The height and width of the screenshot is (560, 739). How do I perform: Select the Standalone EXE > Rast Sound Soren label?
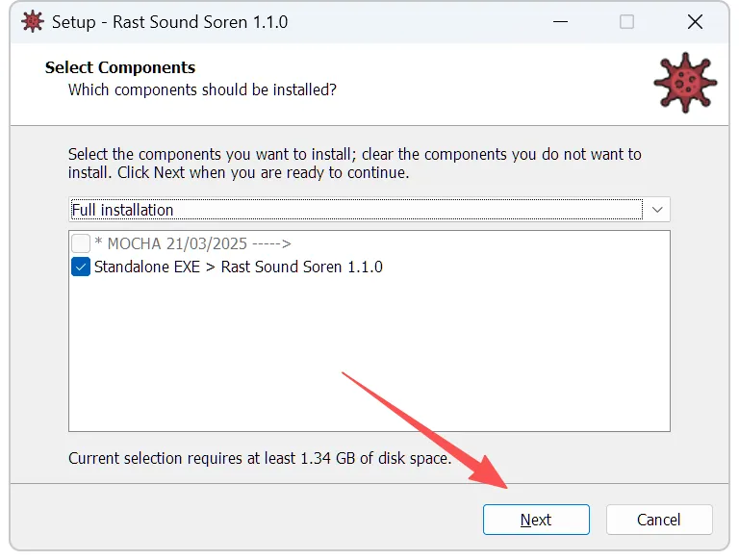click(x=238, y=267)
